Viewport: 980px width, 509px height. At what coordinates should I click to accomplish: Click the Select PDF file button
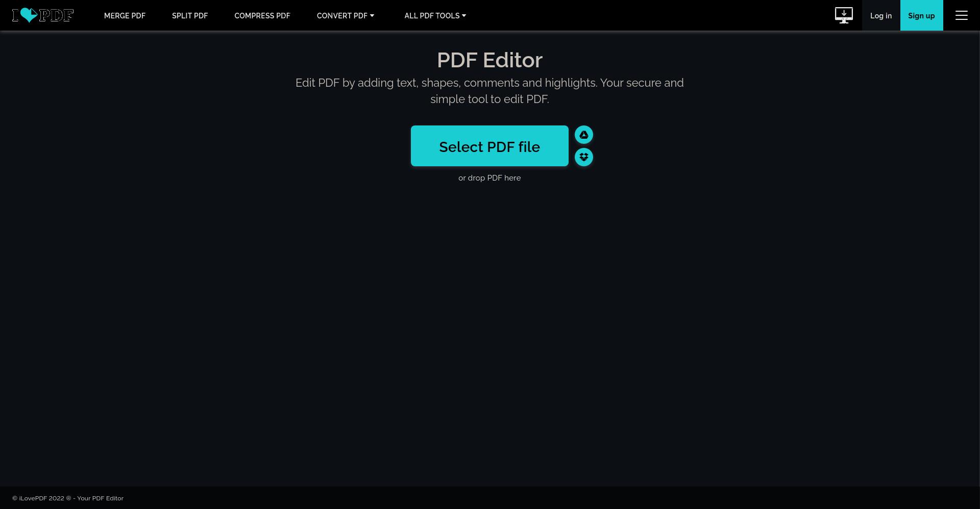489,146
